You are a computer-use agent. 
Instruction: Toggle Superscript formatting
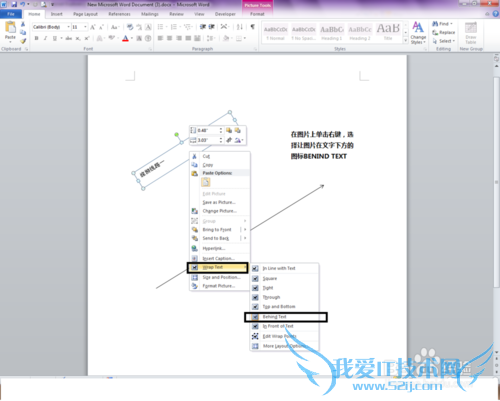[x=87, y=38]
